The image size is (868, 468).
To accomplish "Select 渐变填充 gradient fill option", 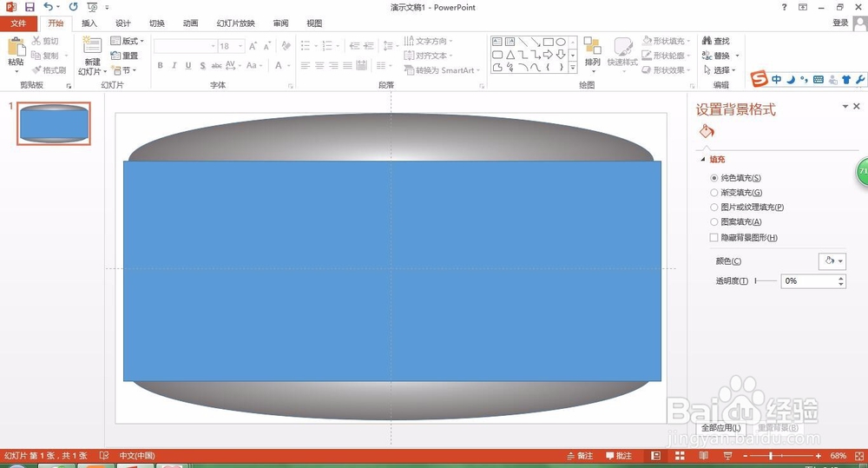I will click(x=736, y=193).
